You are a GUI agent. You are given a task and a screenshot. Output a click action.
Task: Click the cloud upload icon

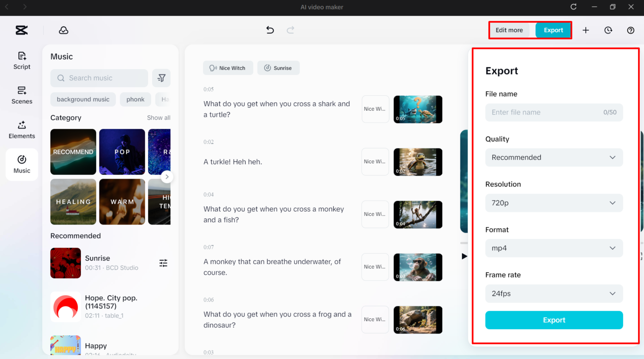(63, 30)
